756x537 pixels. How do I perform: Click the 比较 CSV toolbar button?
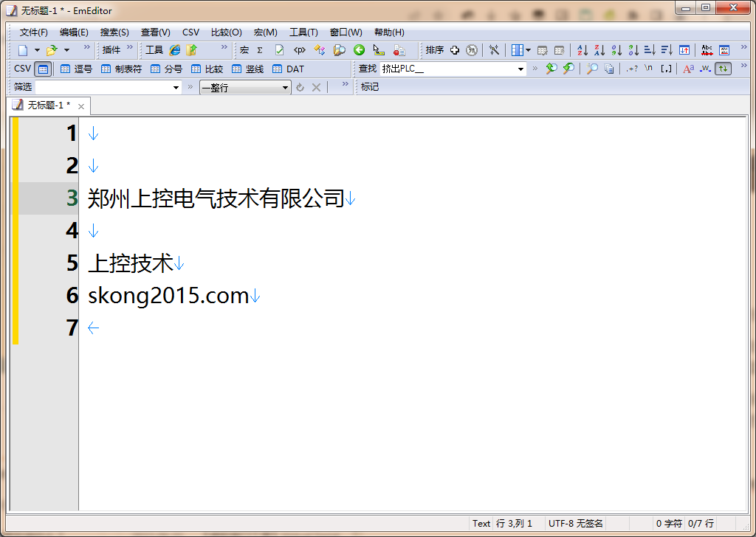click(x=207, y=69)
